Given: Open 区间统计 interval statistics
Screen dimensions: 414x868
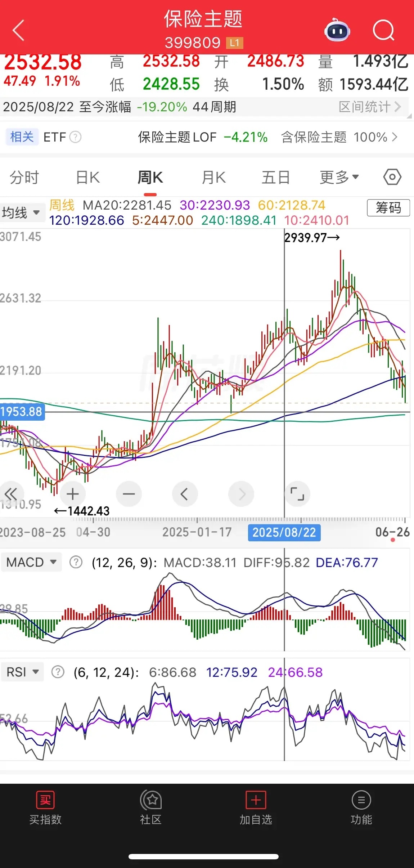Looking at the screenshot, I should click(370, 107).
